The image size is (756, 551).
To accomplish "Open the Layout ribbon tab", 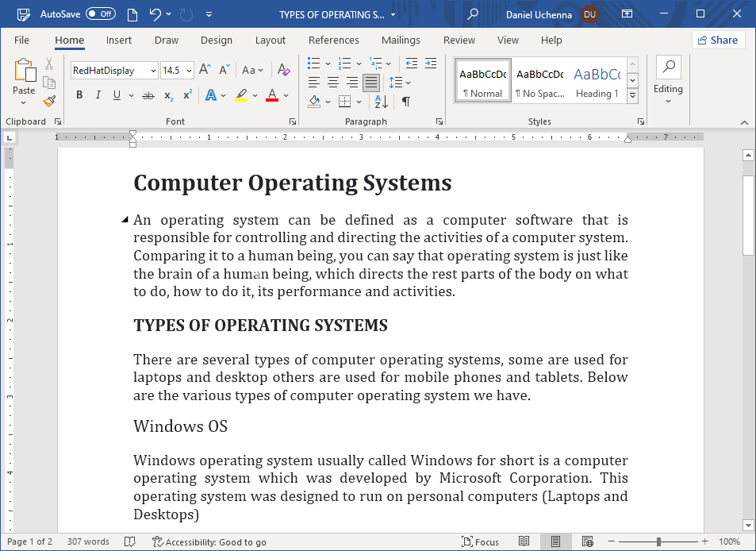I will 270,40.
